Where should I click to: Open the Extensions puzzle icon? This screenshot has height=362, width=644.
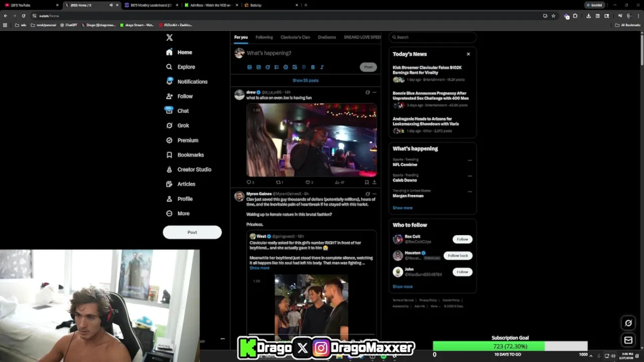click(575, 16)
